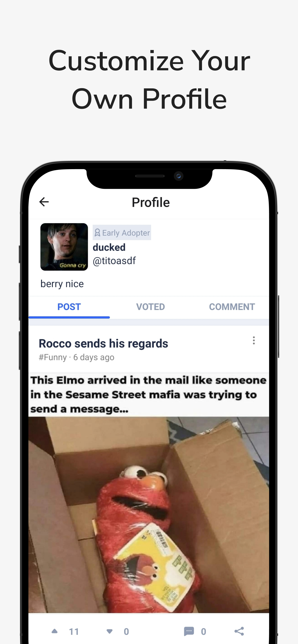298x644 pixels.
Task: Open the three-dot menu on the post
Action: 254,340
